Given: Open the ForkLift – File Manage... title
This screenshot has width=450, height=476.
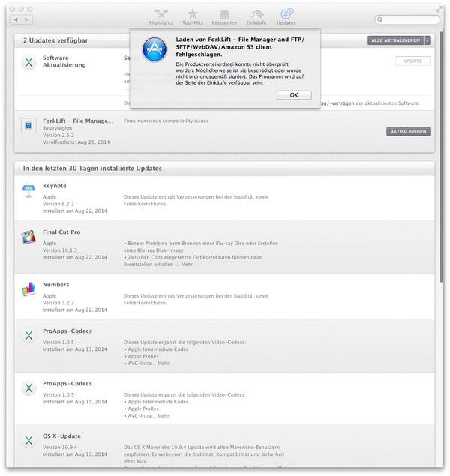Looking at the screenshot, I should tap(78, 121).
